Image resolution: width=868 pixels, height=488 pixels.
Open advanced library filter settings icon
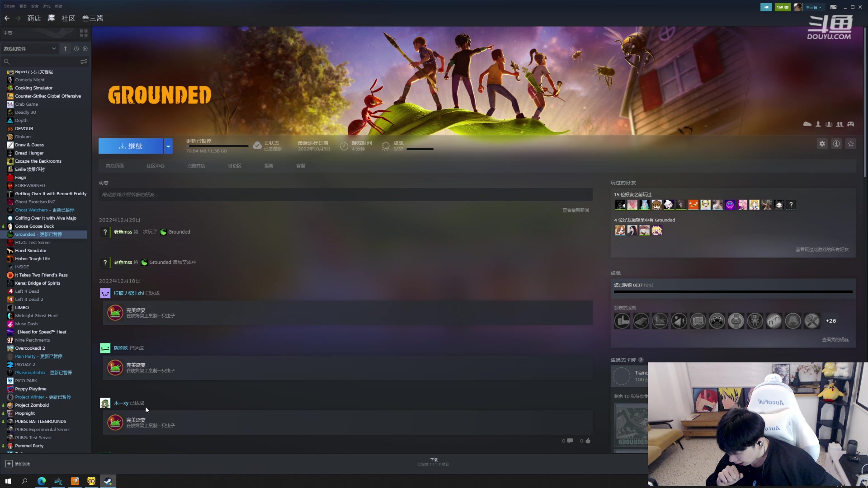84,61
